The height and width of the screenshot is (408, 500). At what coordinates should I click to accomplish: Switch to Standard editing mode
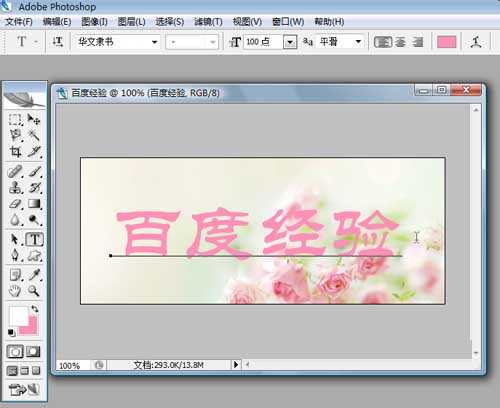[x=15, y=351]
